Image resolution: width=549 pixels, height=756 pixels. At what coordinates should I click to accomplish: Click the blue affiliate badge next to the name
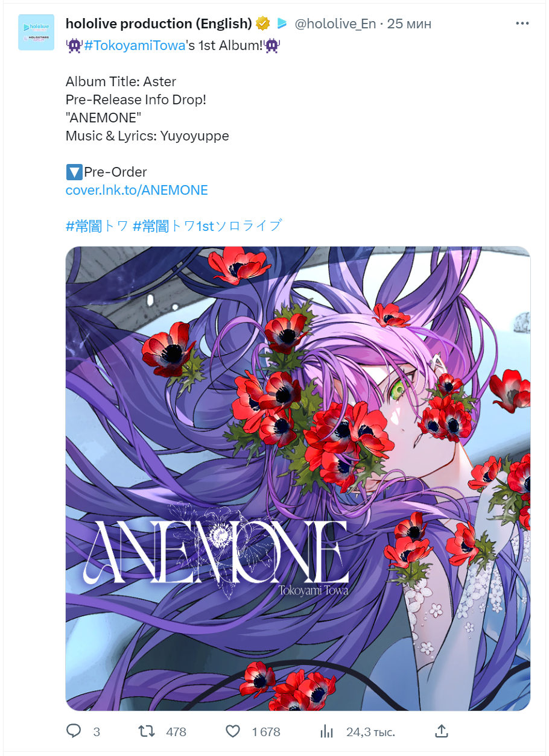(x=282, y=24)
